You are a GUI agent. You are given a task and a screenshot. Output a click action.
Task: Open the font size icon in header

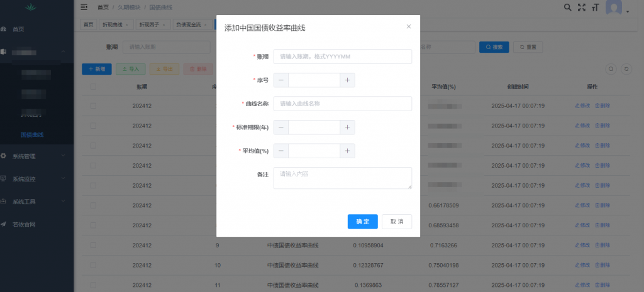595,8
